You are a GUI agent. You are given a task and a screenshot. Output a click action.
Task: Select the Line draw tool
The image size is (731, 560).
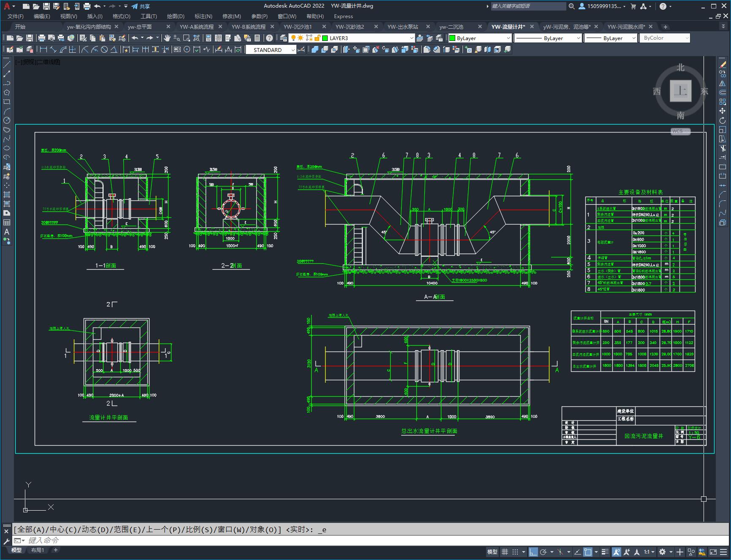tap(7, 65)
